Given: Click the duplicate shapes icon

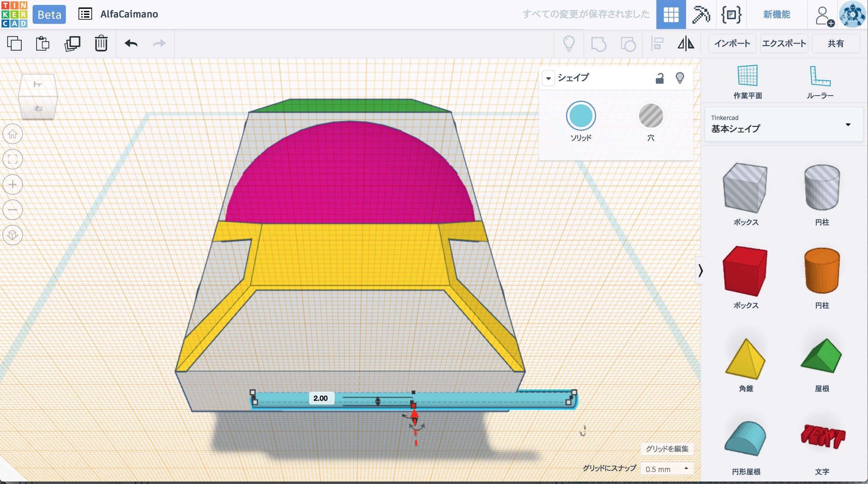Looking at the screenshot, I should tap(72, 43).
